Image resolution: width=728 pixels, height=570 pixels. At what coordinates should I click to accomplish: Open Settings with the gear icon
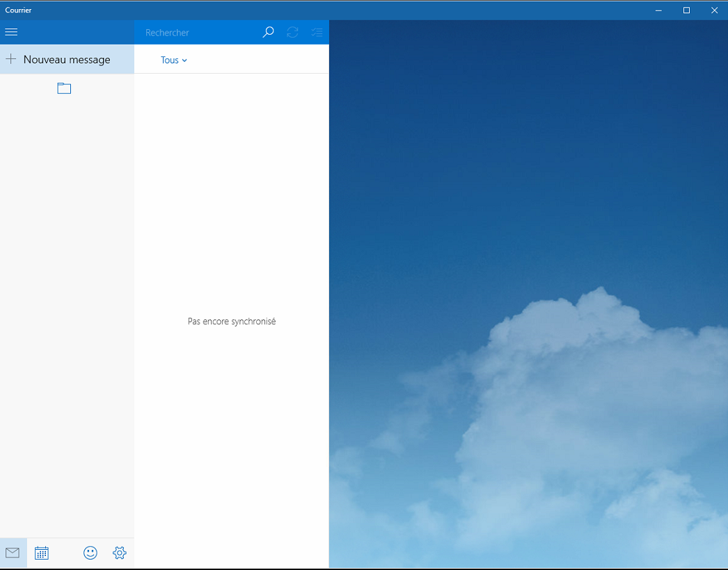(x=119, y=553)
